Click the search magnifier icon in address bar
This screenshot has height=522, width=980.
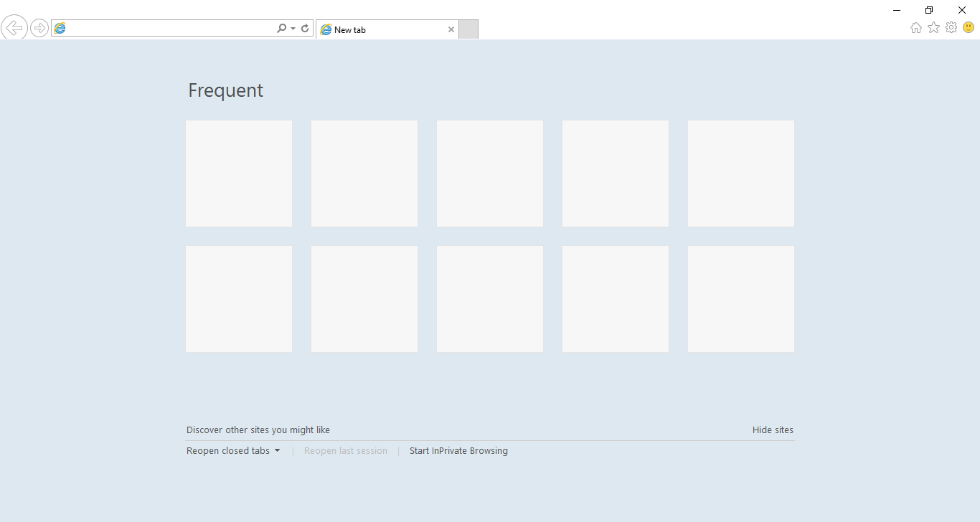pos(281,28)
